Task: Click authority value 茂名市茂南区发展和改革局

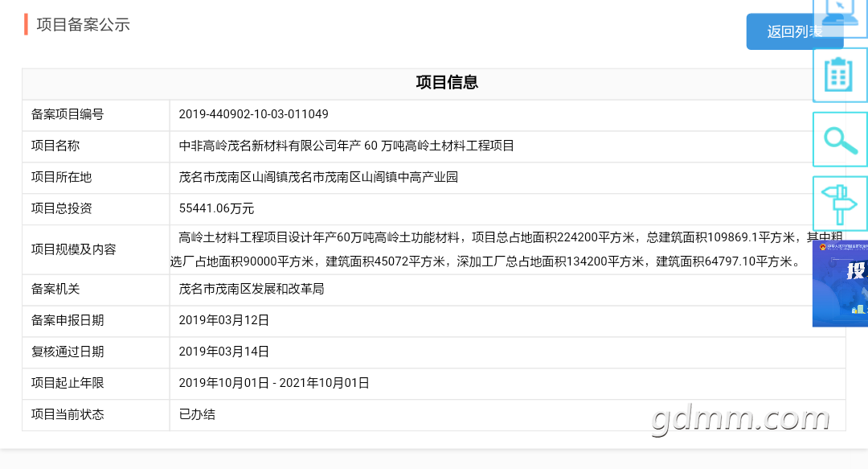Action: point(252,290)
